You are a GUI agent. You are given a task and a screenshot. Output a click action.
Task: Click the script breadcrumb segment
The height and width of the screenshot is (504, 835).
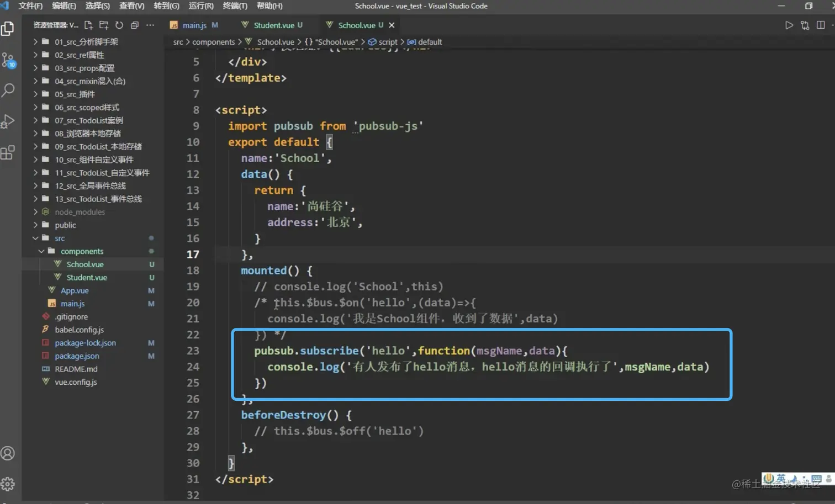click(x=388, y=42)
